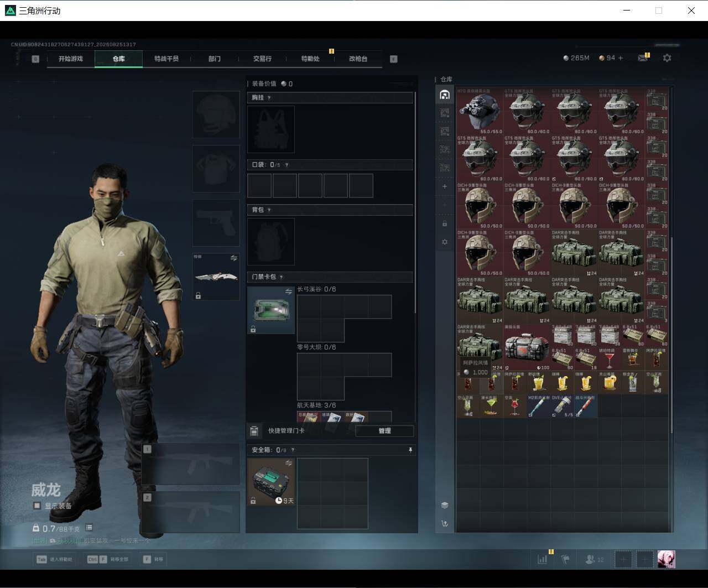Open the 特战干员 tab
Image resolution: width=708 pixels, height=588 pixels.
click(x=166, y=59)
